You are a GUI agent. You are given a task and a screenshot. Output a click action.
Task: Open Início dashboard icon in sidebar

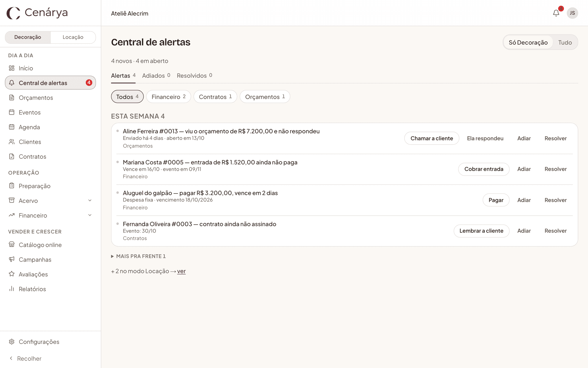[11, 68]
